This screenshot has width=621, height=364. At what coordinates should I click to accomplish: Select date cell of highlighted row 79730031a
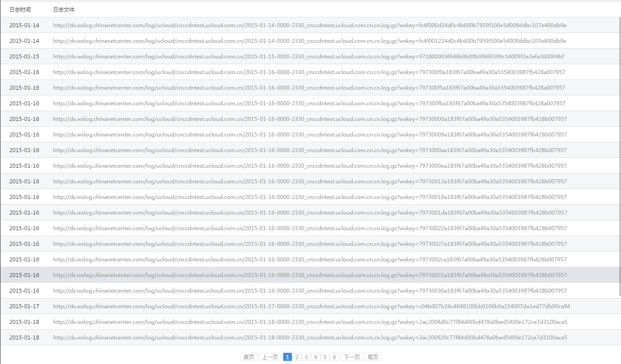24,275
